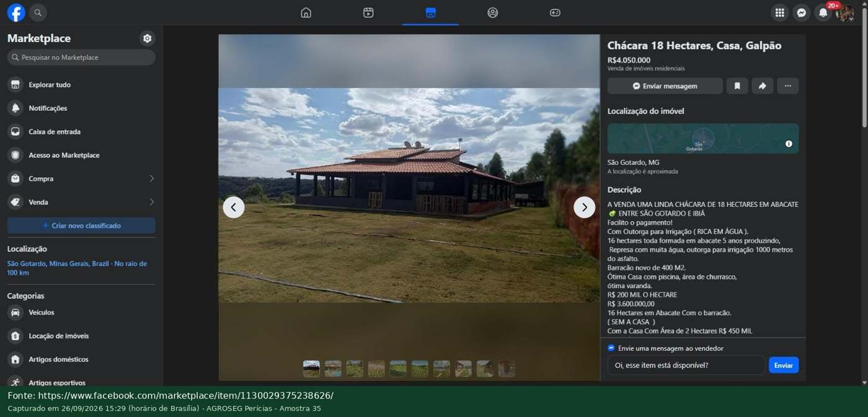Show the next listing photo
This screenshot has width=868, height=417.
(x=584, y=208)
